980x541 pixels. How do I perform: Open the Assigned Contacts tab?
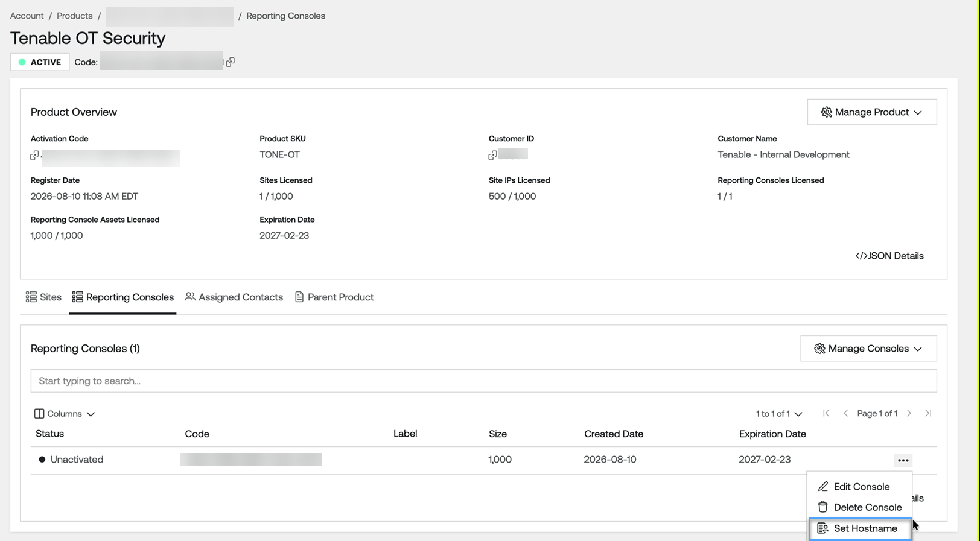pyautogui.click(x=234, y=297)
